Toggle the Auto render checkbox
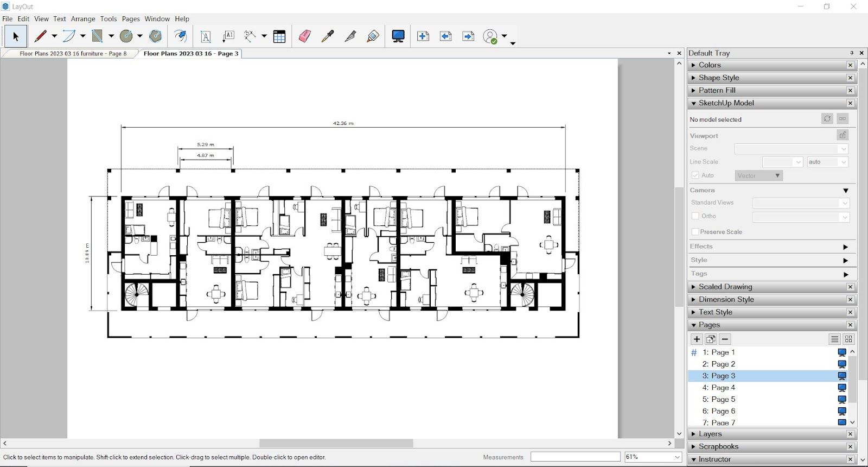This screenshot has height=467, width=868. tap(695, 175)
